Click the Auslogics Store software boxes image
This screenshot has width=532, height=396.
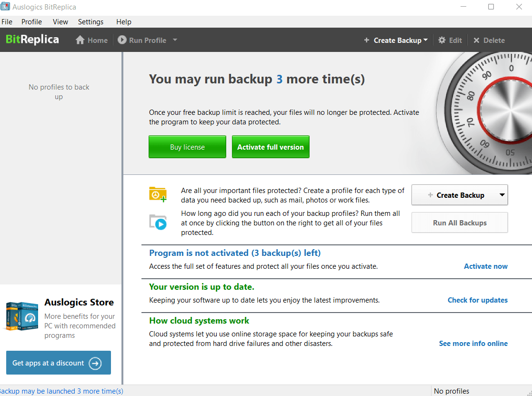coord(21,315)
